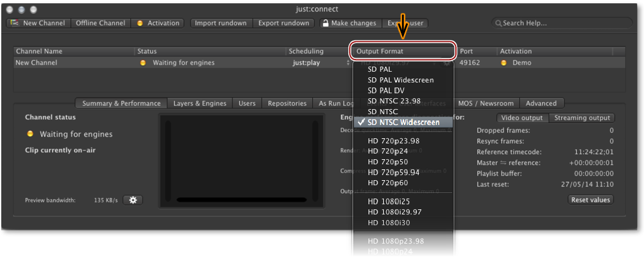Click Export rundown

coord(284,23)
